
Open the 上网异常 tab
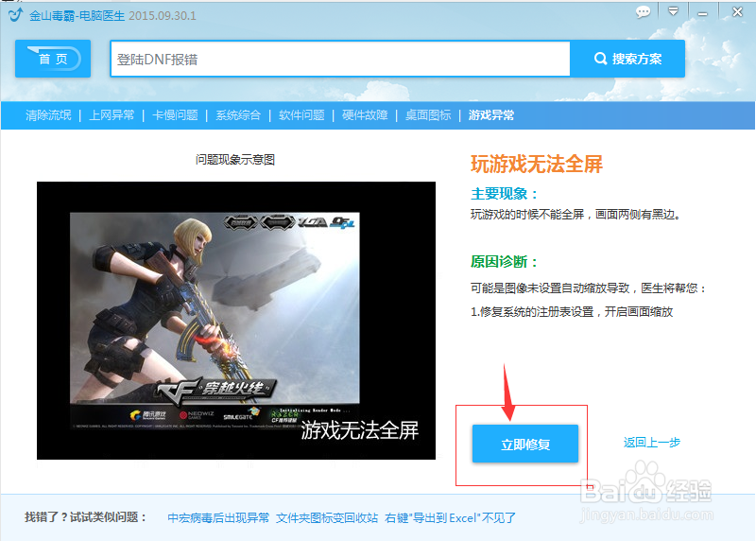point(112,115)
